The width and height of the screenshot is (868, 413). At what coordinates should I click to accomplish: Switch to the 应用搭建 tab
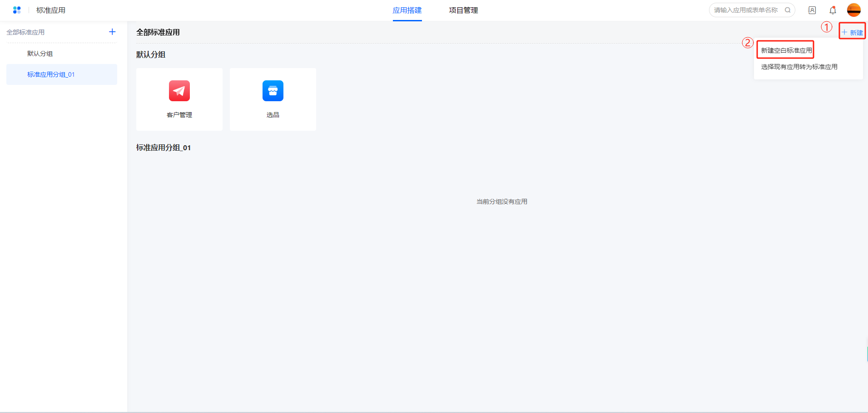point(407,10)
